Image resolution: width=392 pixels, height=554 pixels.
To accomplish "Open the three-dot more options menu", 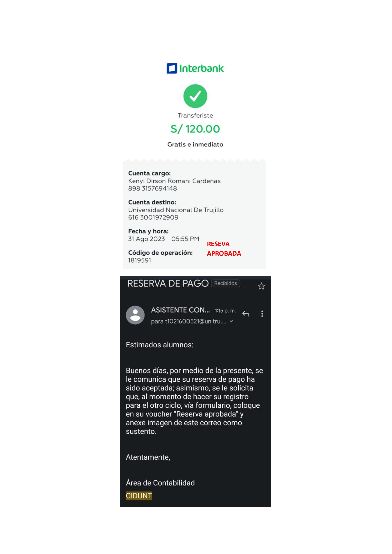I will pos(262,313).
